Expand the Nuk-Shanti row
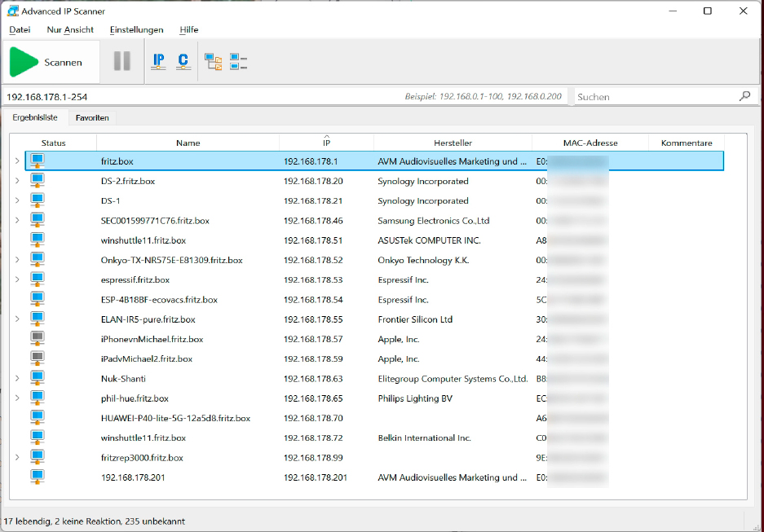764x532 pixels. pos(17,378)
